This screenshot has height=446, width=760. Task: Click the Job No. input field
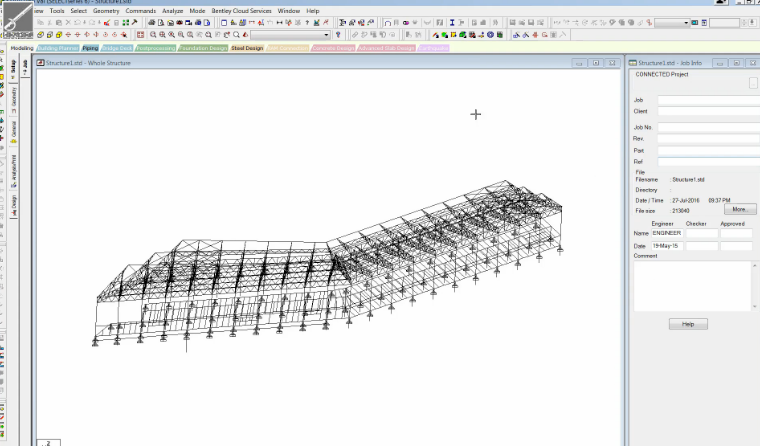click(709, 127)
